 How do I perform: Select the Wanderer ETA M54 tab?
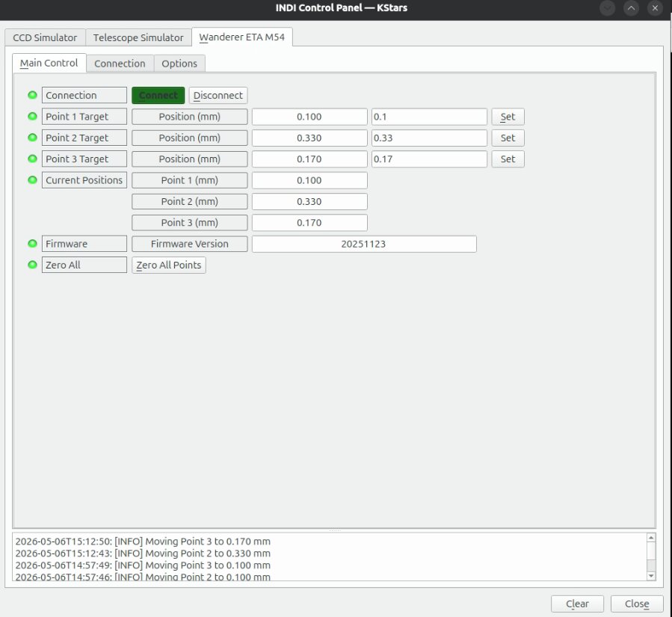(x=241, y=37)
